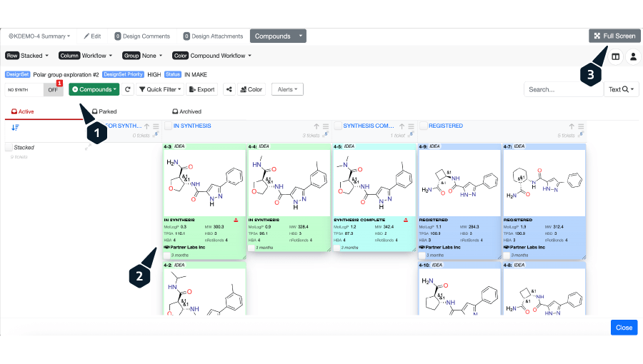Viewport: 643px width, 364px height.
Task: Expand the grey Compounds tab caret
Action: point(301,36)
